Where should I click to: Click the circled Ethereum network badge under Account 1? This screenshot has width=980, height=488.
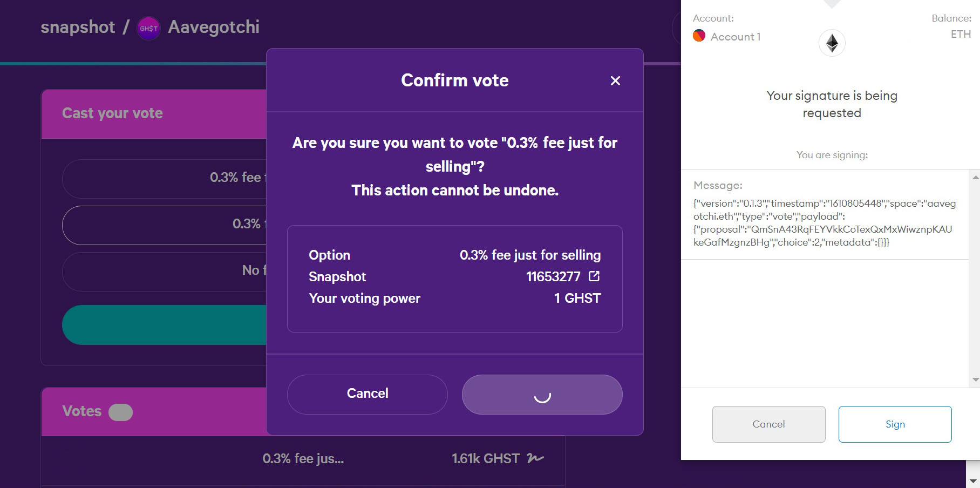(832, 44)
